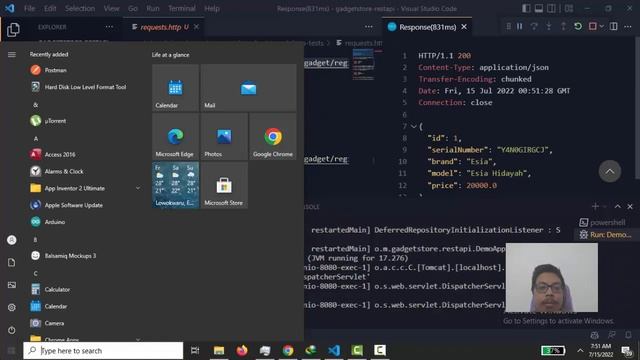Close the Response(831ms) tab

[464, 27]
